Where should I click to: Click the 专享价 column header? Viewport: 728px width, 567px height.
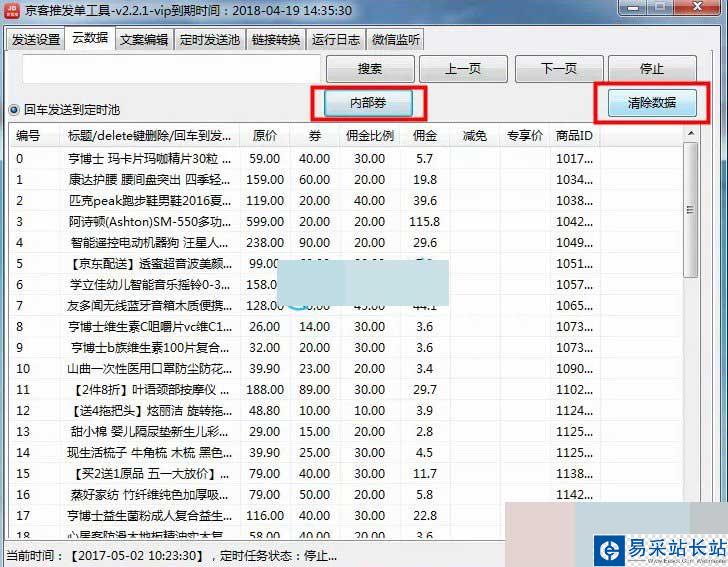point(525,136)
